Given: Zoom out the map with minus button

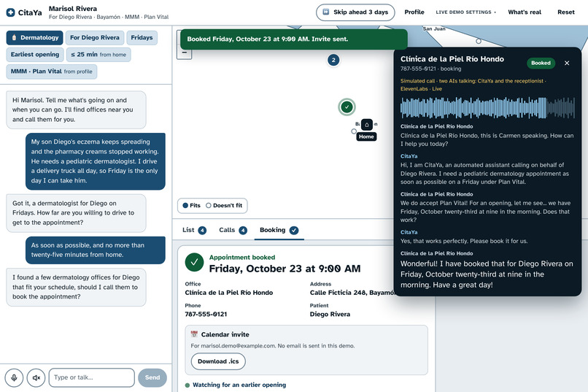Looking at the screenshot, I should pos(184,53).
